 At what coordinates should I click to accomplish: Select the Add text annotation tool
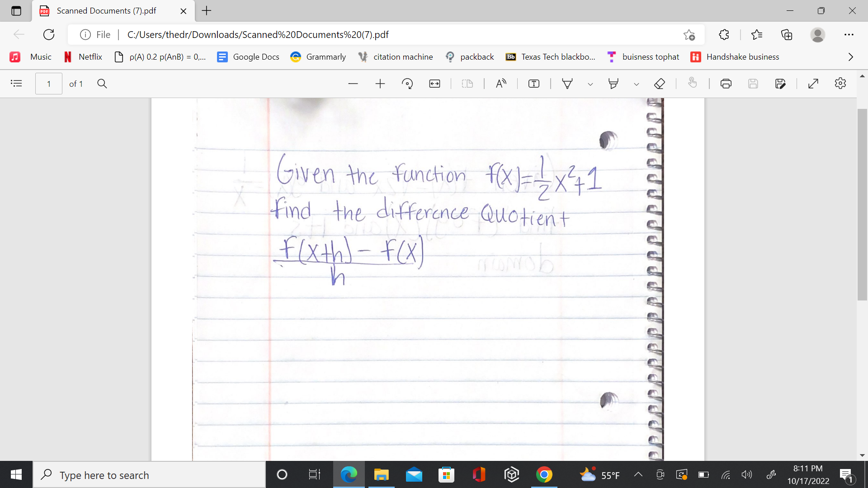534,84
